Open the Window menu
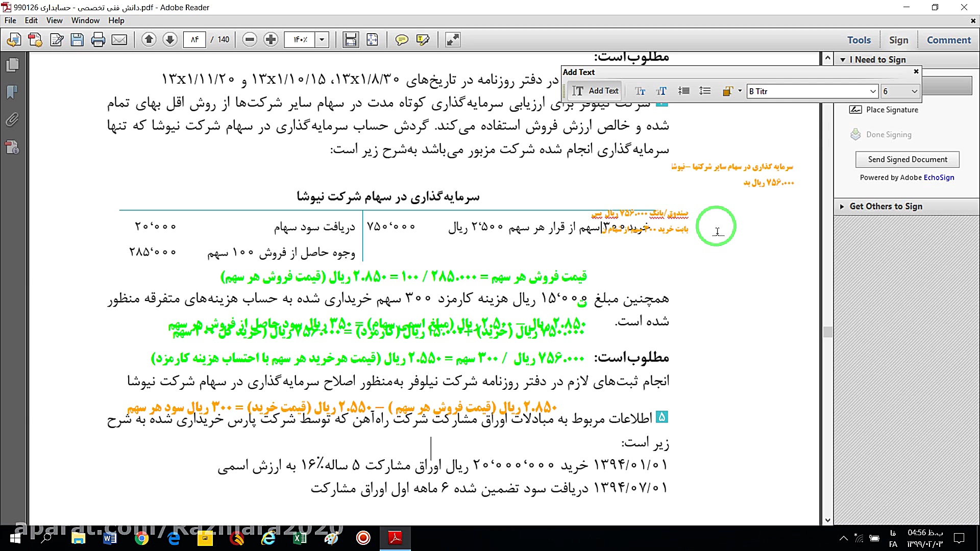980x551 pixels. coord(85,20)
